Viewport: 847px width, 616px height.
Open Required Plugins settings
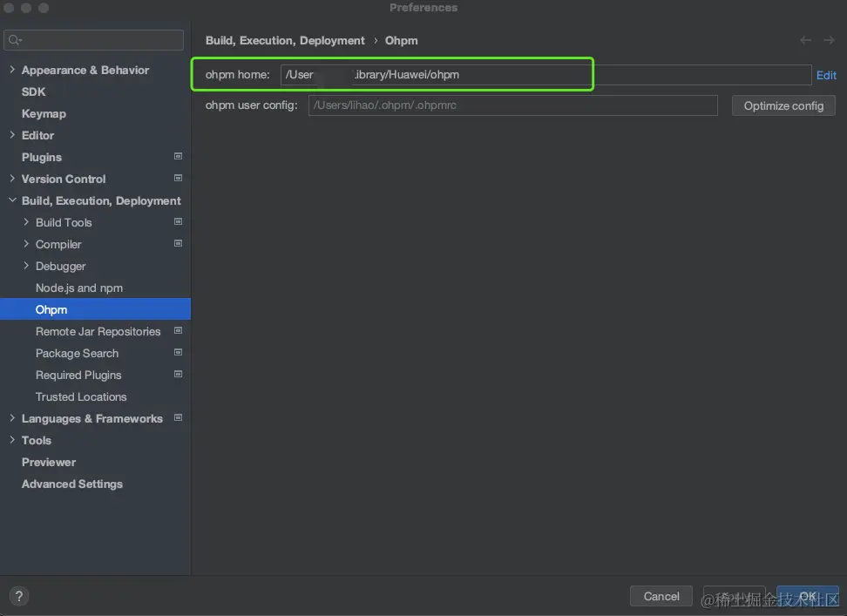[78, 375]
